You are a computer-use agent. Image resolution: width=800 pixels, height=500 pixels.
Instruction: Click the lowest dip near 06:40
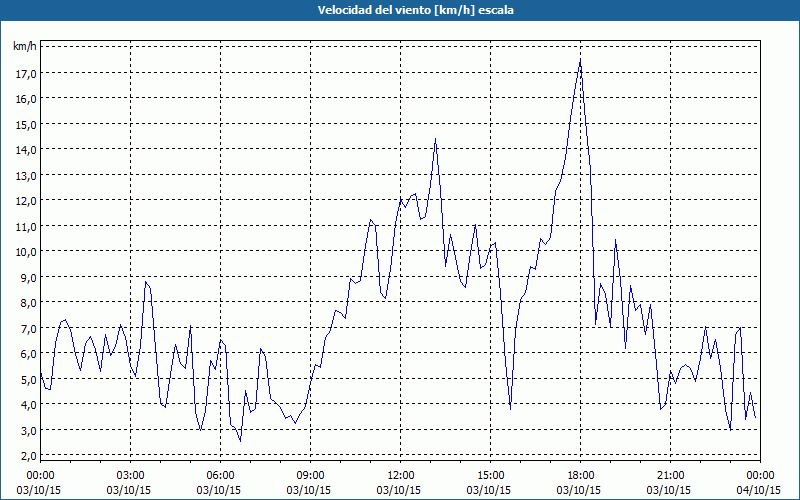pos(240,441)
